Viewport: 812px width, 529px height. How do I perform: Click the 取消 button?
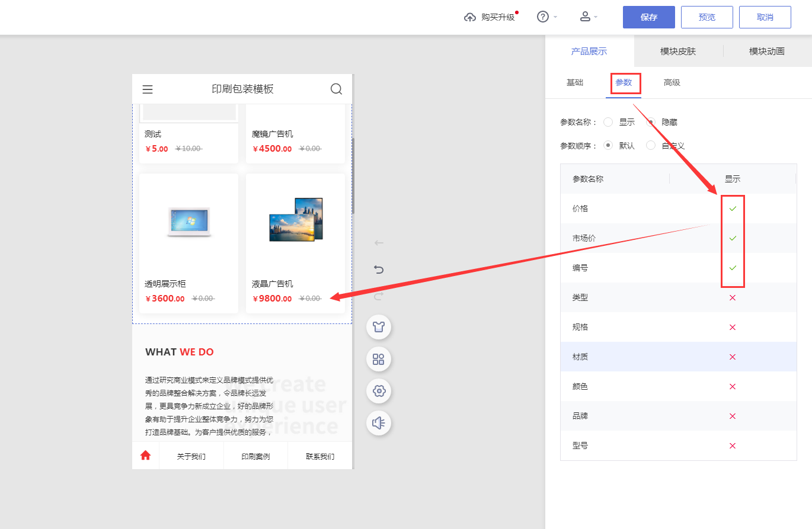(x=765, y=17)
